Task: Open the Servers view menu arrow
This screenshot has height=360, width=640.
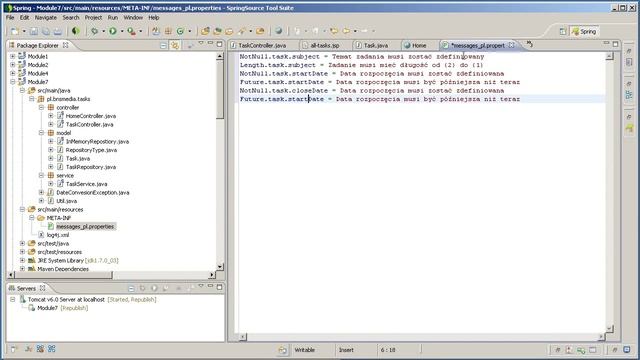Action: [x=201, y=286]
